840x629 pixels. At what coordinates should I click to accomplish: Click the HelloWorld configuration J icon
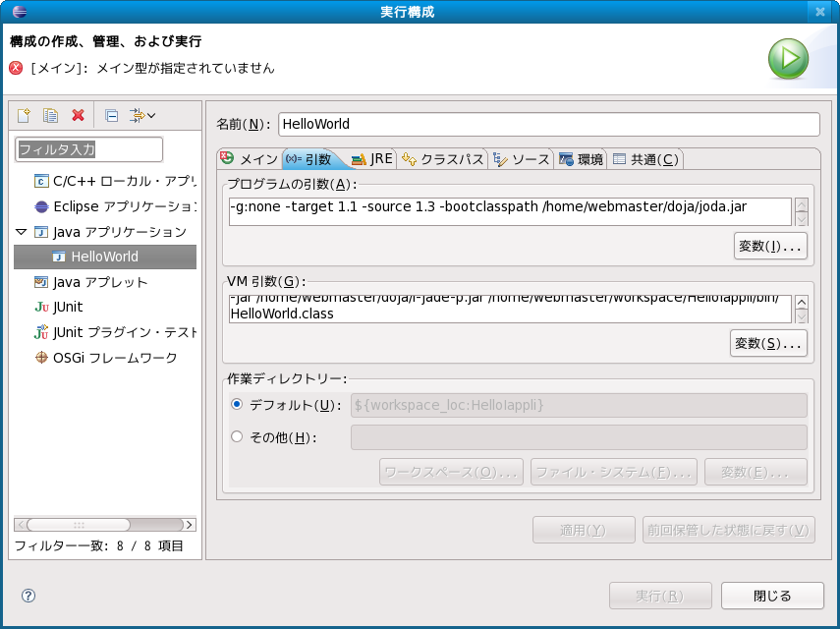click(59, 257)
